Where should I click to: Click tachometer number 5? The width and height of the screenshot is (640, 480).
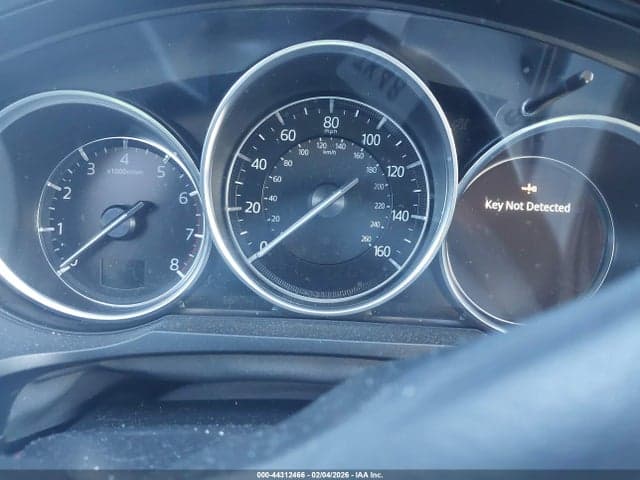[x=161, y=171]
